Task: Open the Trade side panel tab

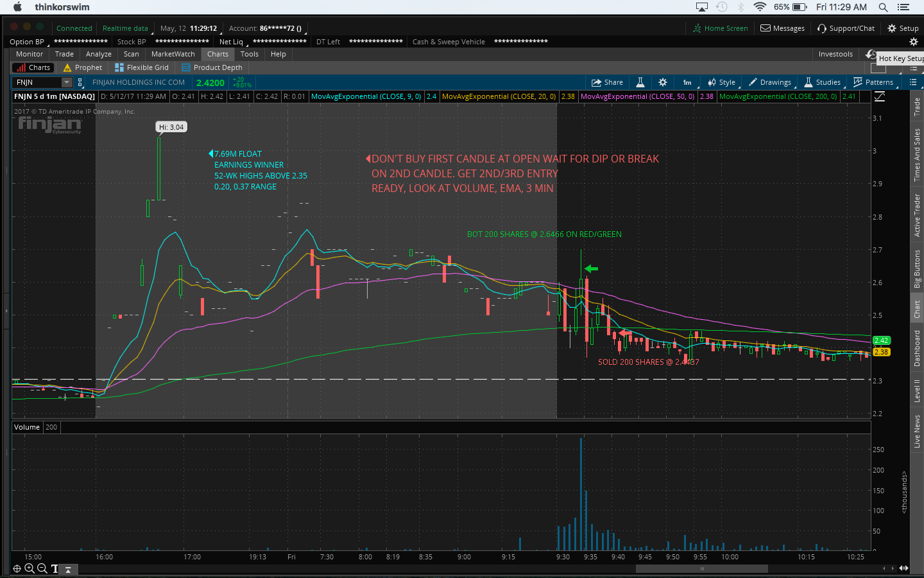Action: (917, 107)
